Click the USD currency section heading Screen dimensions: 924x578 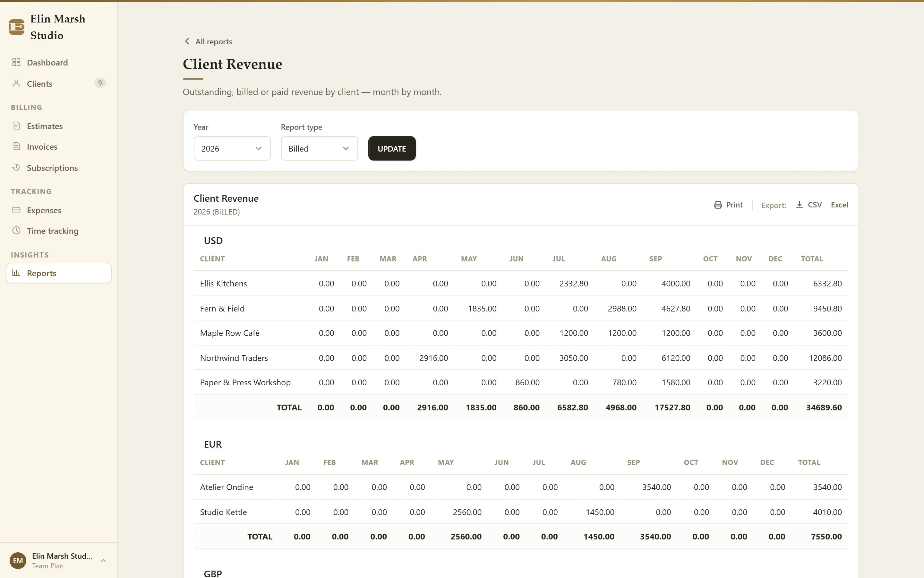click(x=213, y=241)
